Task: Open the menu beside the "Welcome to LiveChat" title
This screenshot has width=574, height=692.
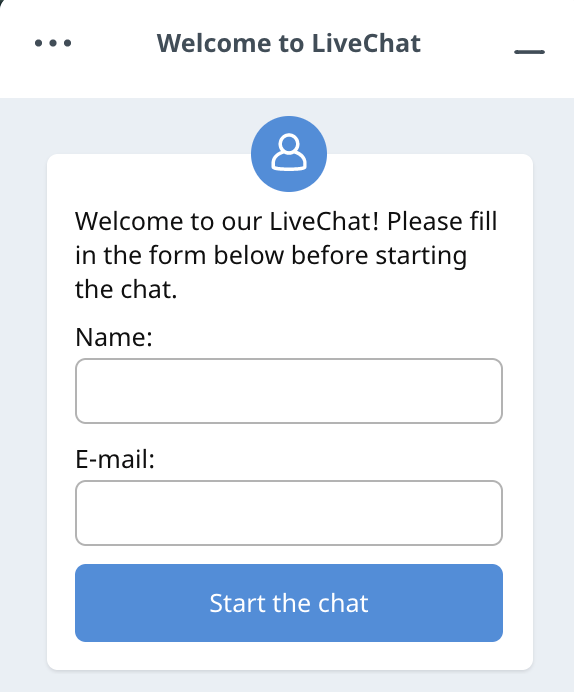Action: pyautogui.click(x=53, y=43)
